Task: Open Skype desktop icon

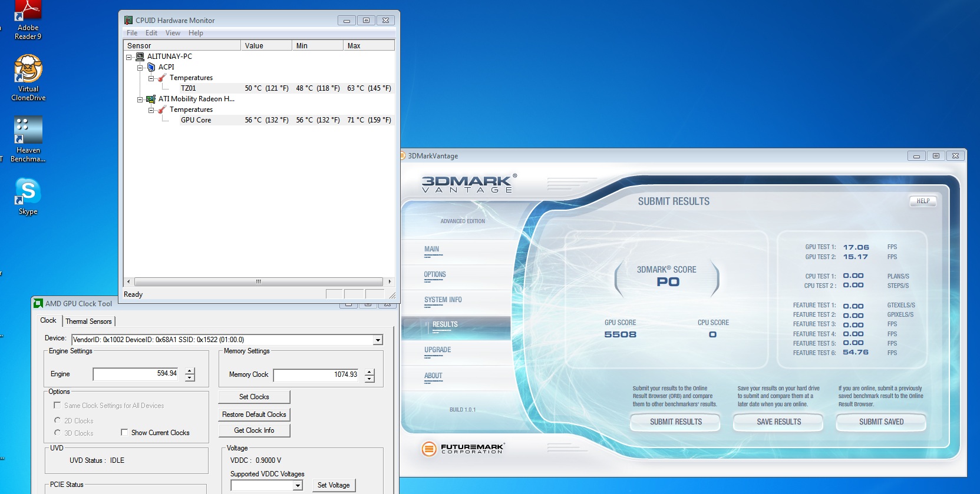Action: click(28, 197)
